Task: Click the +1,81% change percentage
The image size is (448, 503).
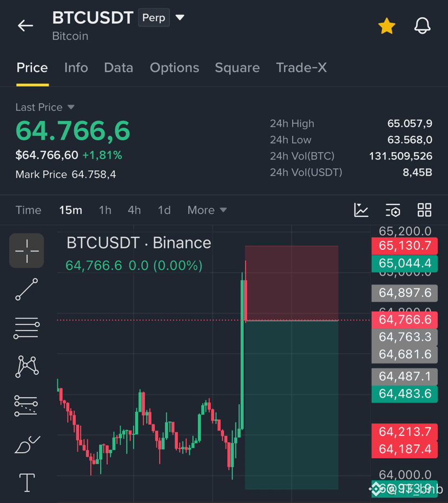Action: coord(102,155)
